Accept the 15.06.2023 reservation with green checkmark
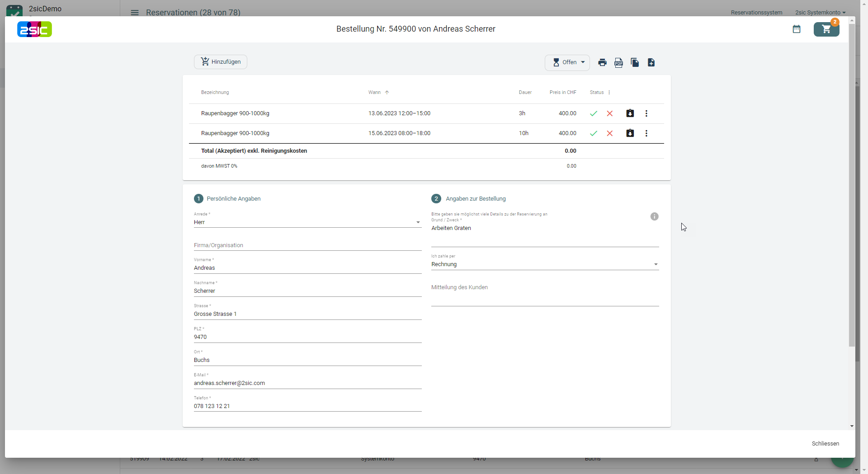This screenshot has width=868, height=474. point(594,133)
